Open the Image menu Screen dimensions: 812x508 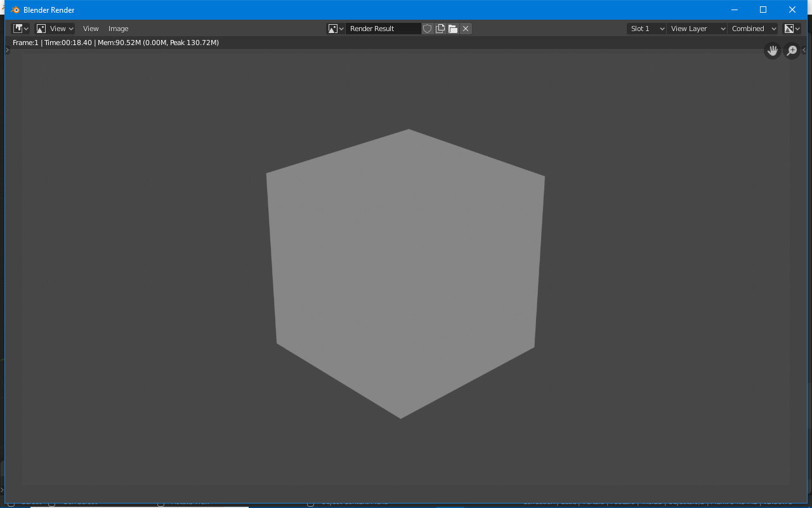[118, 29]
